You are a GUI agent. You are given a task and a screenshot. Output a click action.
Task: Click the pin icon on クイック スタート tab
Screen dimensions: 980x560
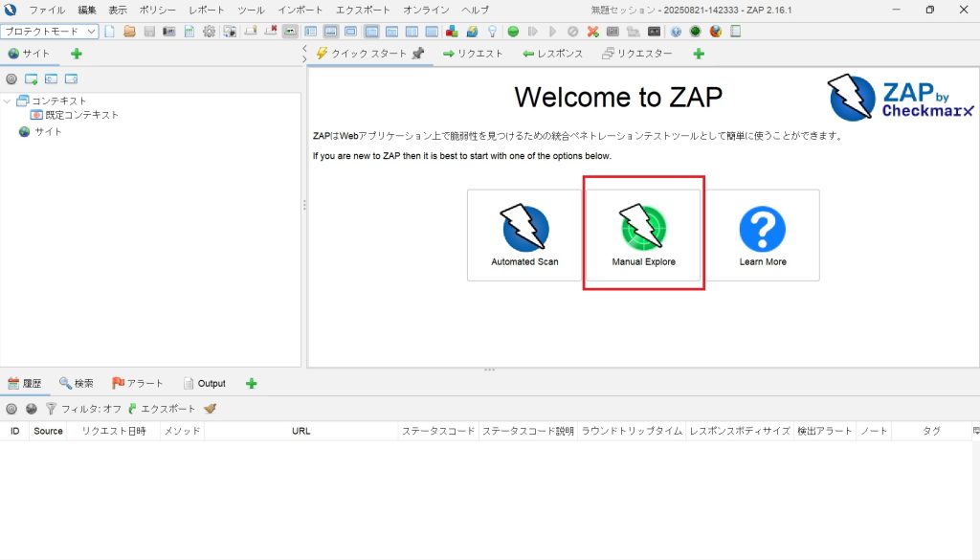418,54
